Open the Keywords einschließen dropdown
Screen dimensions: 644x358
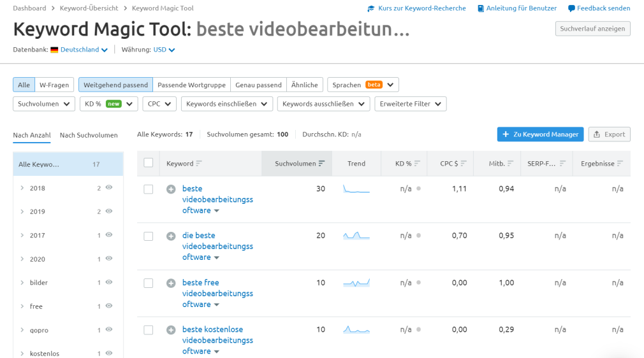click(227, 104)
